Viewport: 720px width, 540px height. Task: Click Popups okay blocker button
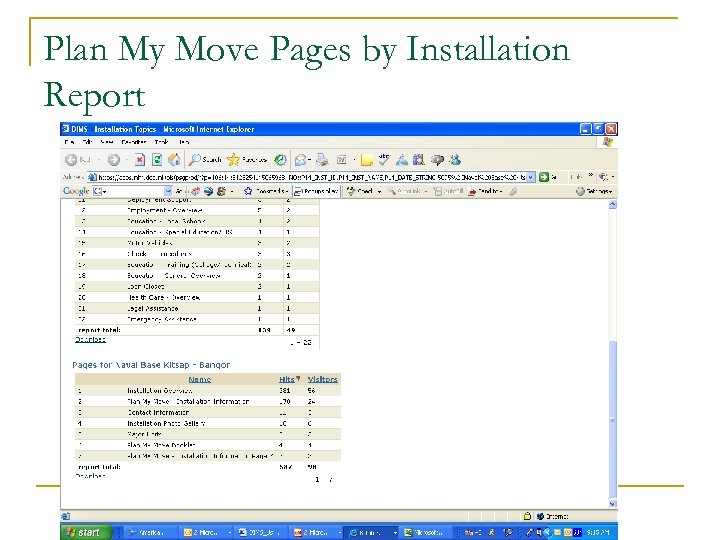click(316, 191)
